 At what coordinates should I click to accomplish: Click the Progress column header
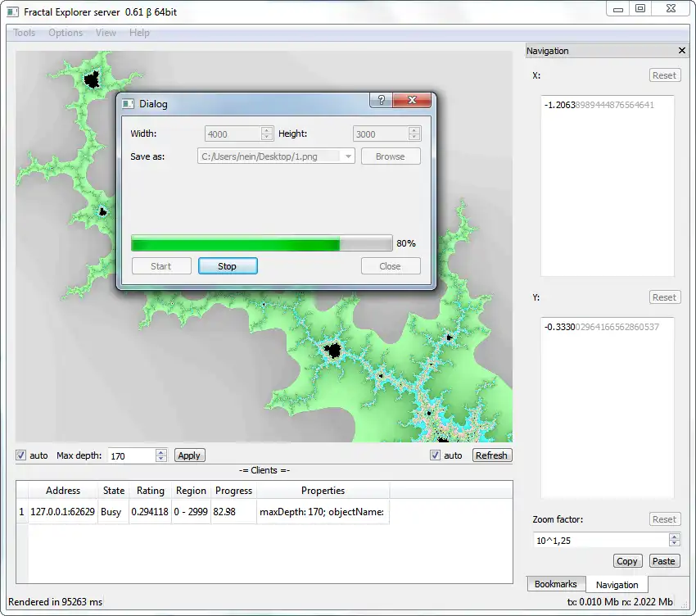[233, 491]
